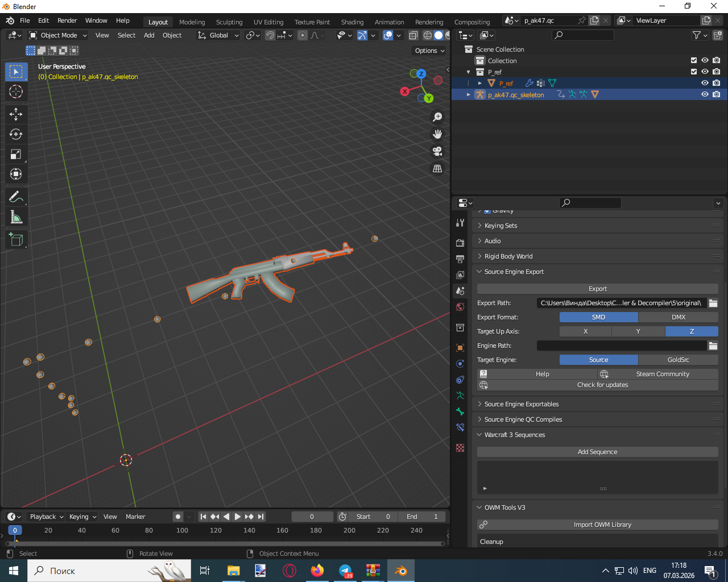Screen dimensions: 728x582
Task: Select the Rotate tool
Action: pyautogui.click(x=16, y=134)
